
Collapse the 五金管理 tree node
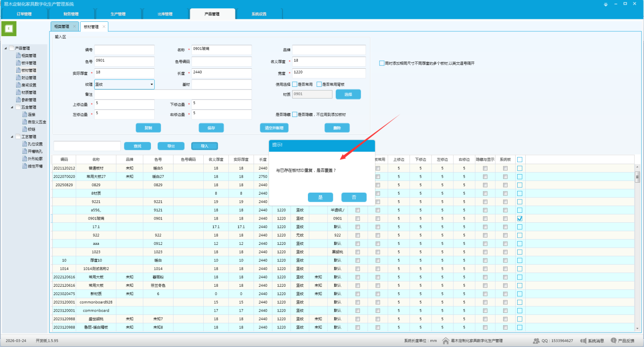coord(12,107)
